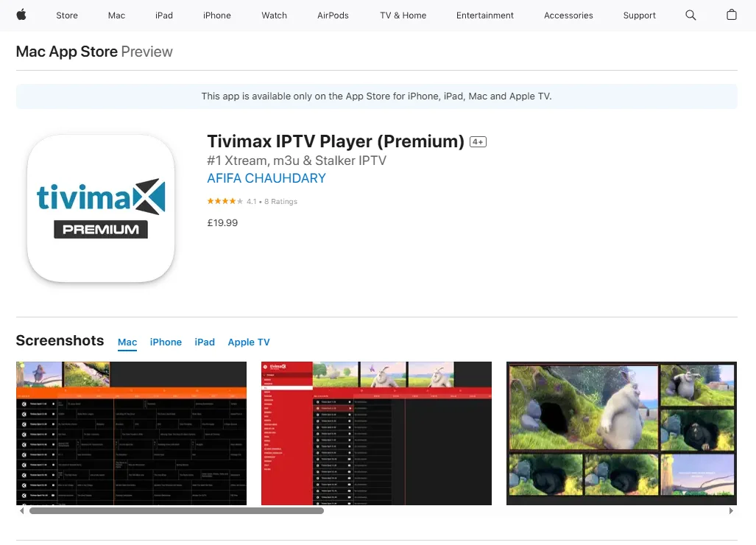
Task: Click the subtitle #1 Xtream, m3u & Stalker IPTV
Action: (x=297, y=161)
